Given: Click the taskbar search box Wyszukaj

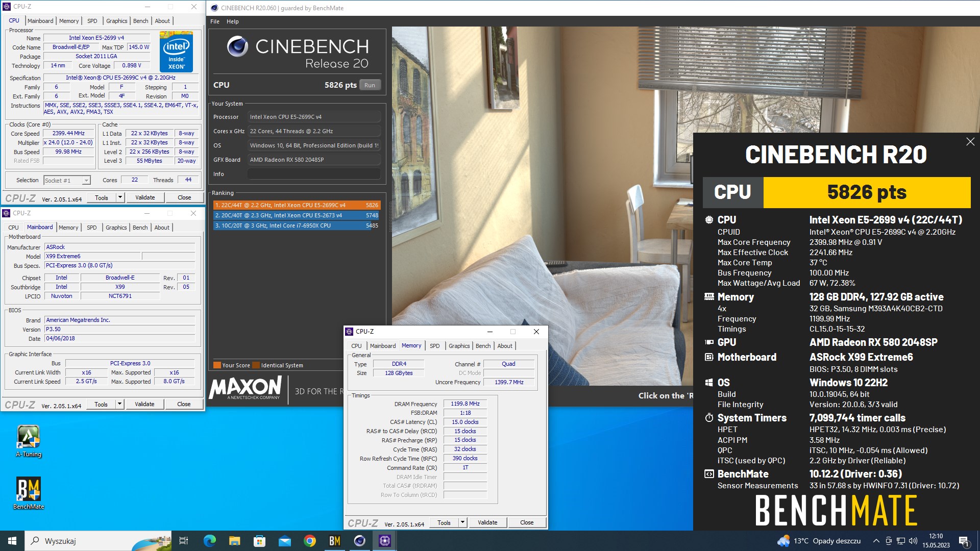Looking at the screenshot, I should [x=98, y=541].
